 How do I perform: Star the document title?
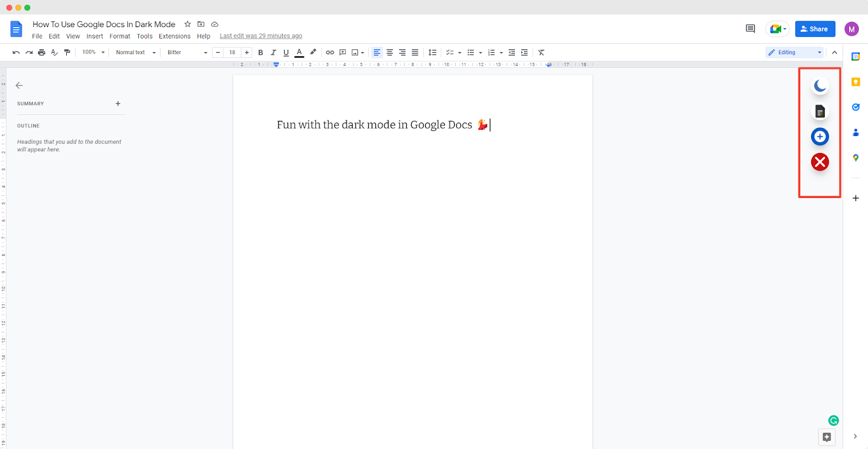click(x=188, y=24)
